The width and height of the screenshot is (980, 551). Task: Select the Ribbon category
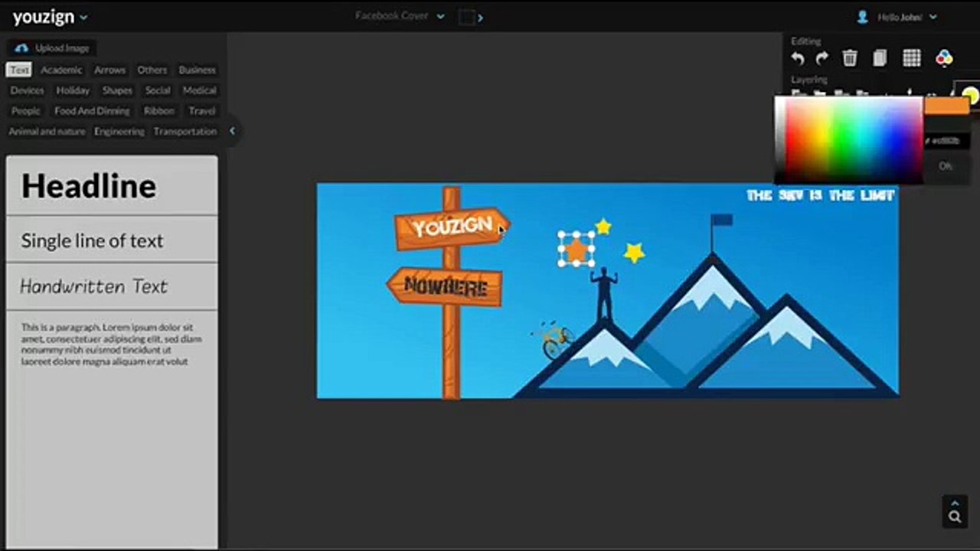click(158, 111)
